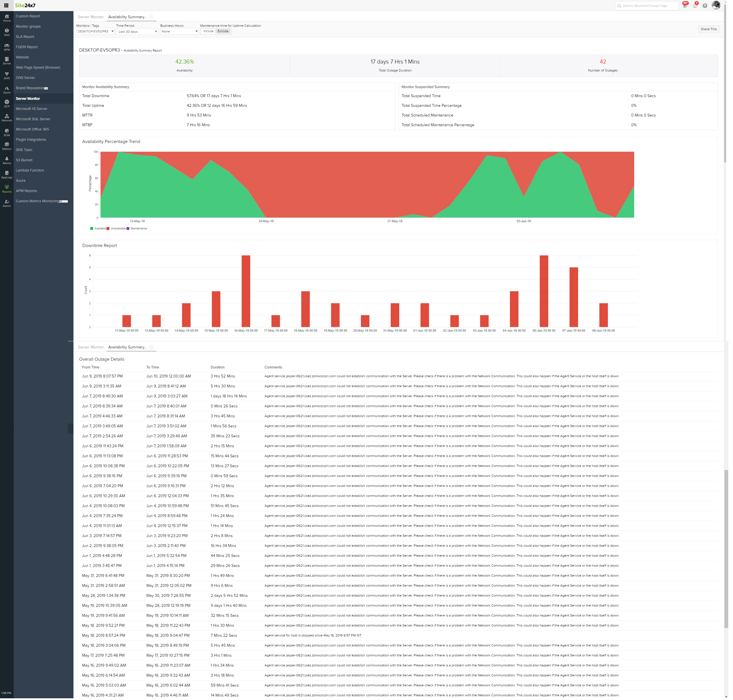Open the help question mark icon
This screenshot has width=733, height=700.
[x=705, y=6]
